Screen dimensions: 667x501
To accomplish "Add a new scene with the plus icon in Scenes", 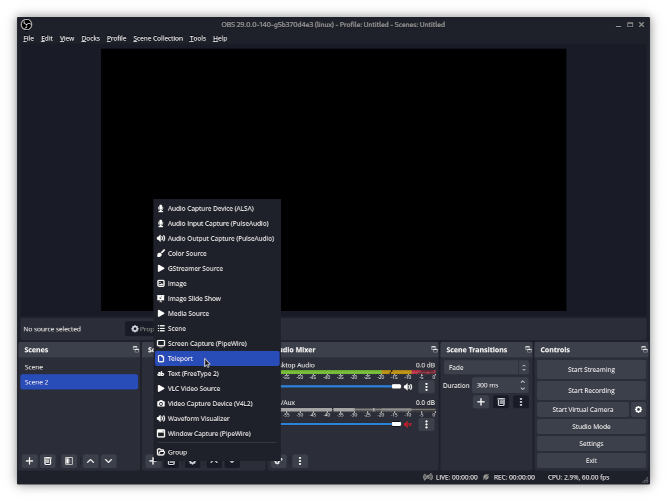I will point(29,461).
